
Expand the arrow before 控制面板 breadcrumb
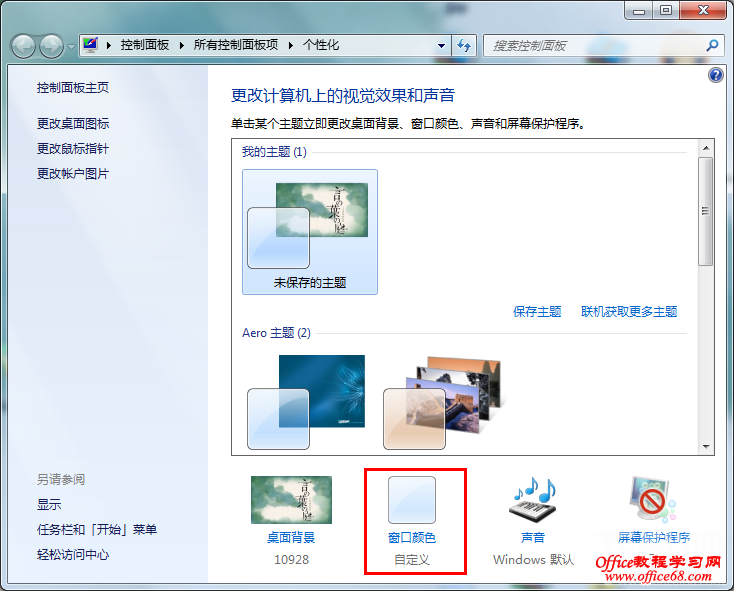point(109,45)
